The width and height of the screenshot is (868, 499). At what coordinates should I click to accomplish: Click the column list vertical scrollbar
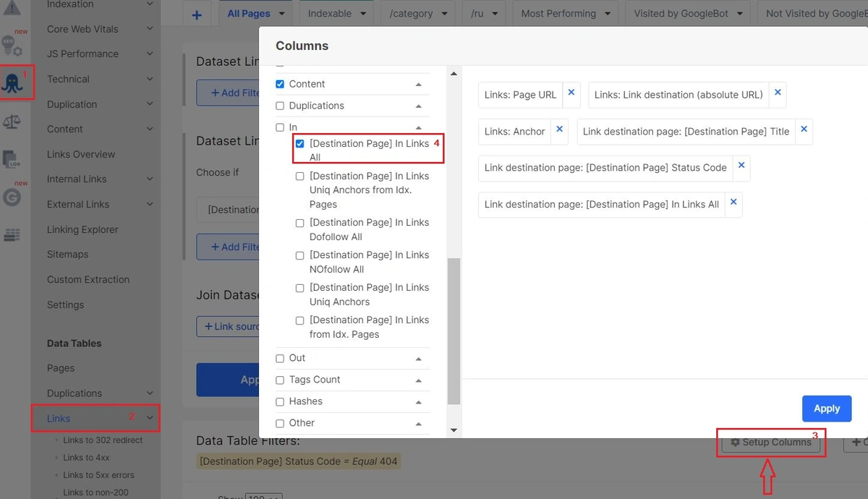click(454, 329)
